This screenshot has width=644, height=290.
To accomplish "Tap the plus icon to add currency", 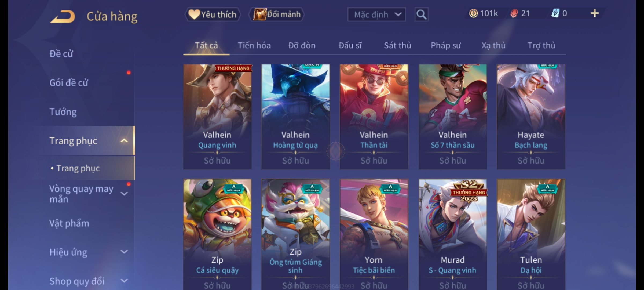I will tap(595, 13).
